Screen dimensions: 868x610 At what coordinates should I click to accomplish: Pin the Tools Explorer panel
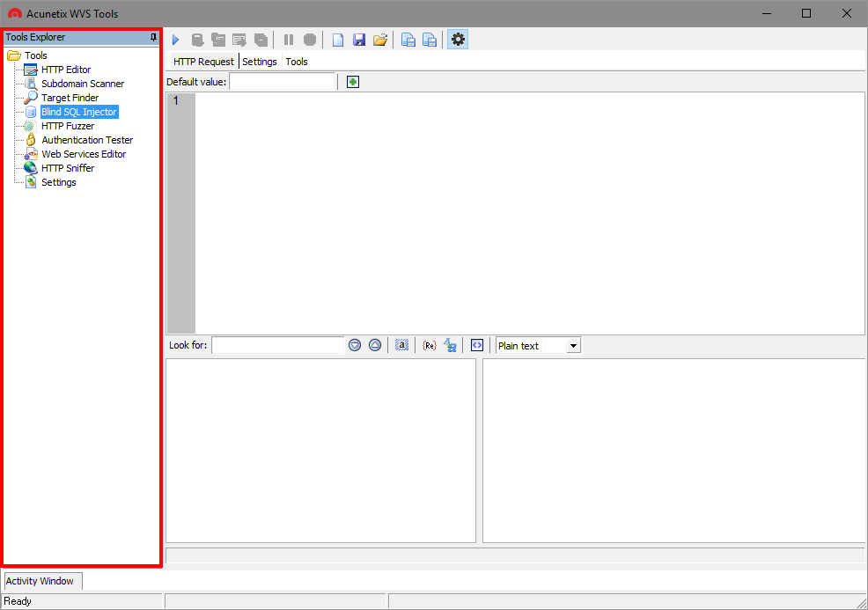pos(153,37)
